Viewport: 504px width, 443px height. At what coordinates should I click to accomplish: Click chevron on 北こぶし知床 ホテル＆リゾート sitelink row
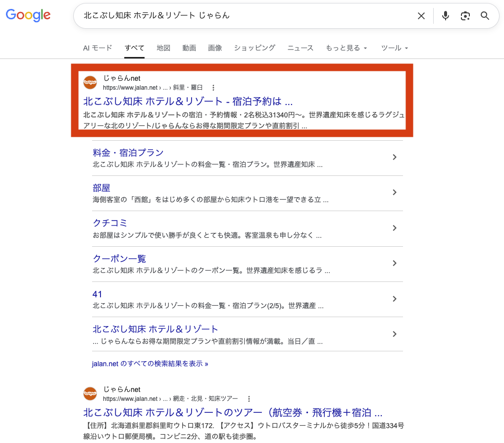click(x=395, y=334)
